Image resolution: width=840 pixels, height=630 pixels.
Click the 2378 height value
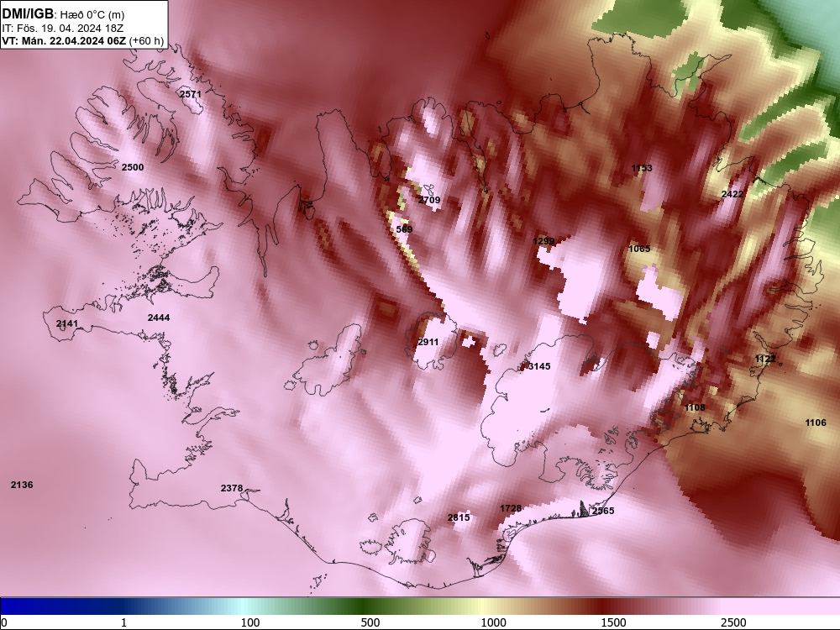point(232,488)
